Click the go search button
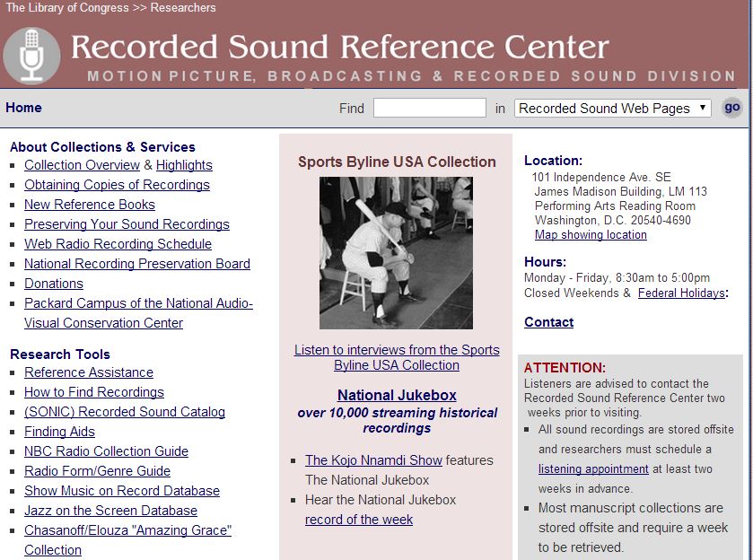 pos(731,108)
